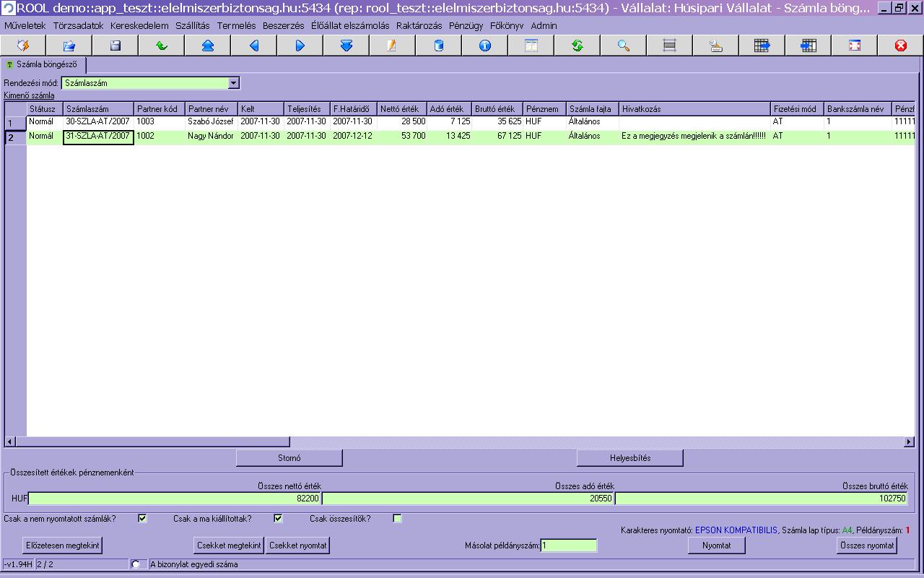Open the Pénzügy menu
924x578 pixels.
click(x=466, y=25)
